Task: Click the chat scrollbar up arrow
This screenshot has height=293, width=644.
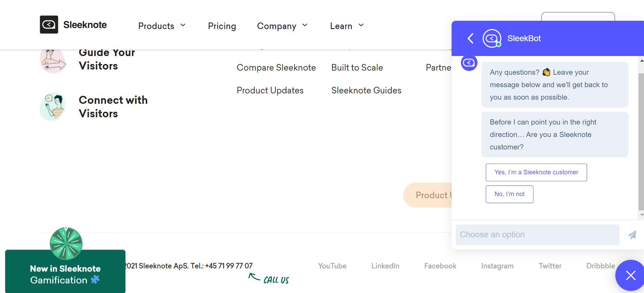Action: [642, 61]
